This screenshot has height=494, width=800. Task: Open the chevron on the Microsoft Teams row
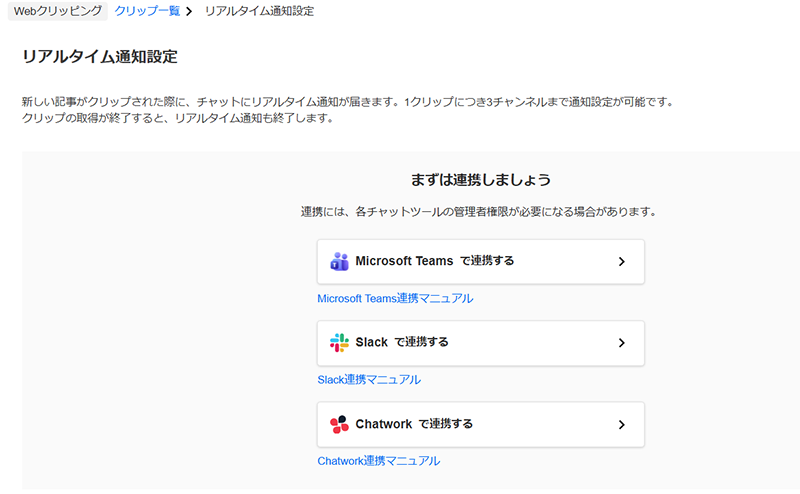621,262
